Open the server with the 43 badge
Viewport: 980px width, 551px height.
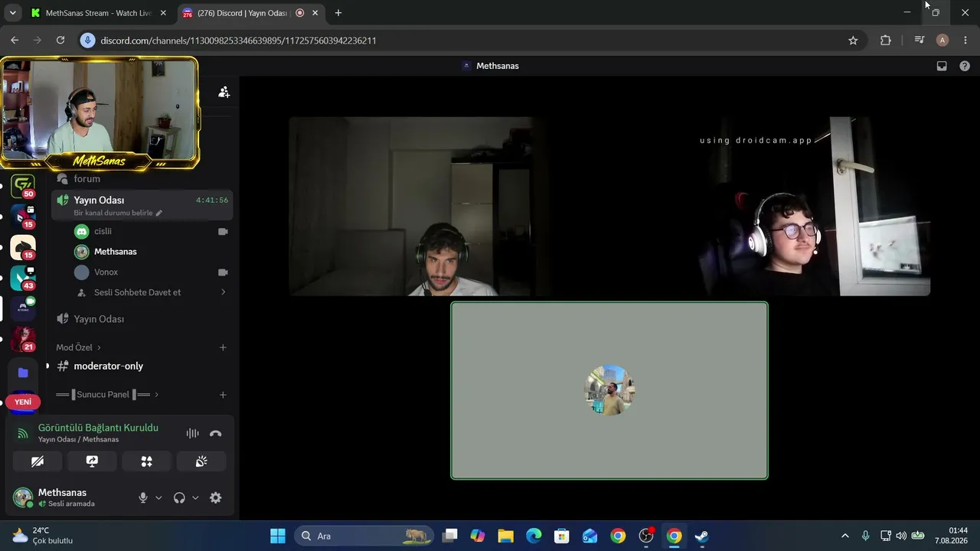(23, 279)
